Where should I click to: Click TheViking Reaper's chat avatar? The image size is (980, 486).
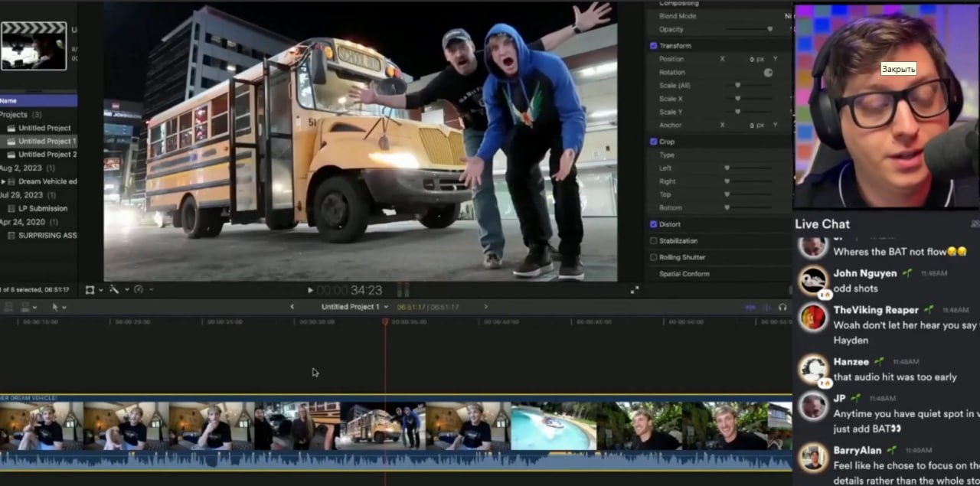813,317
